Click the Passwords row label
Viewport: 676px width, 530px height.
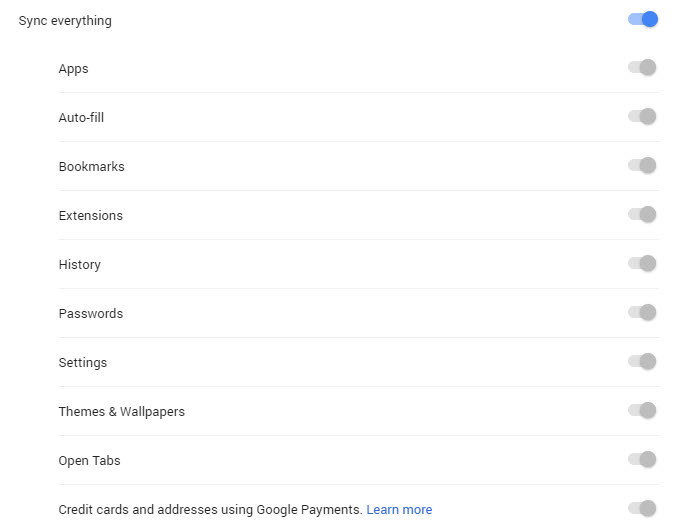(x=90, y=314)
